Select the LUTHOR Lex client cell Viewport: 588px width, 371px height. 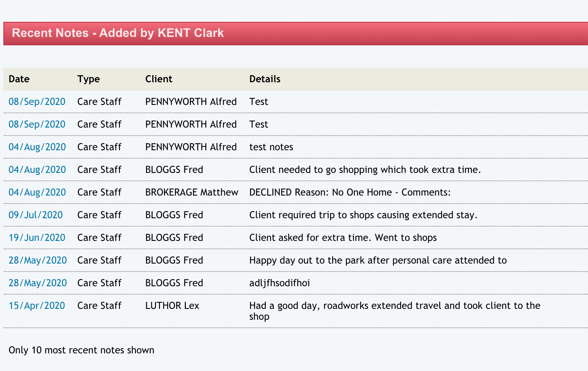tap(172, 306)
